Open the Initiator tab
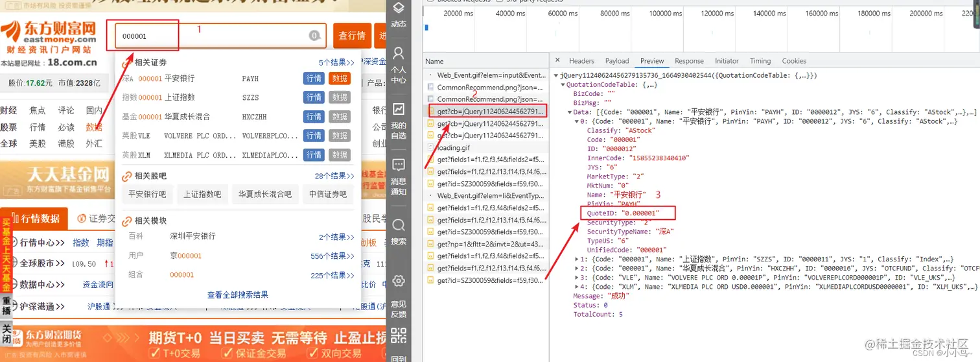The width and height of the screenshot is (980, 362). [x=727, y=61]
